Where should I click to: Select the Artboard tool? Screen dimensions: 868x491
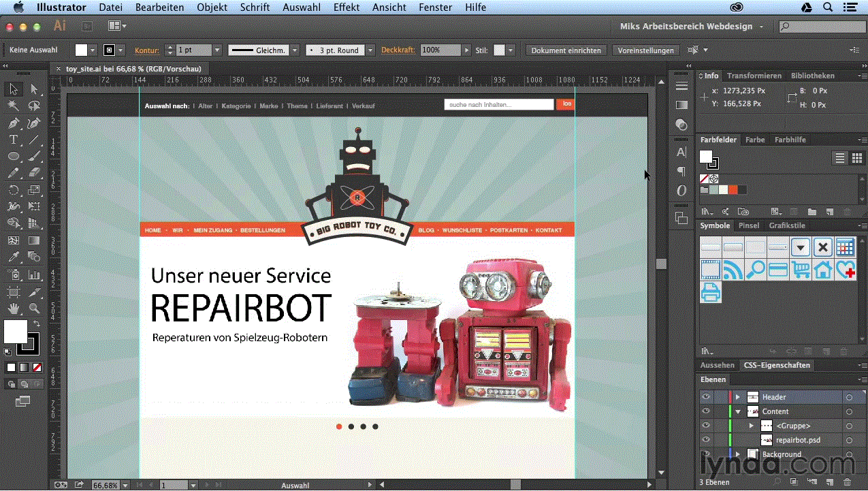coord(13,291)
